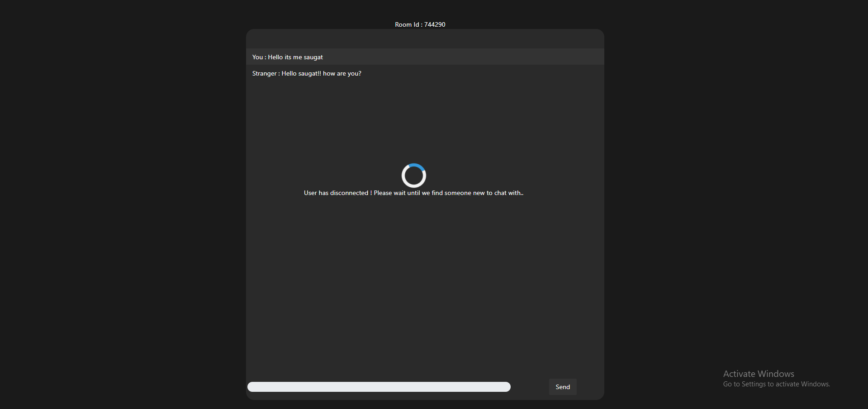Click the word 'saugat!!' in Stranger's reply
868x409 pixels.
pyautogui.click(x=309, y=73)
